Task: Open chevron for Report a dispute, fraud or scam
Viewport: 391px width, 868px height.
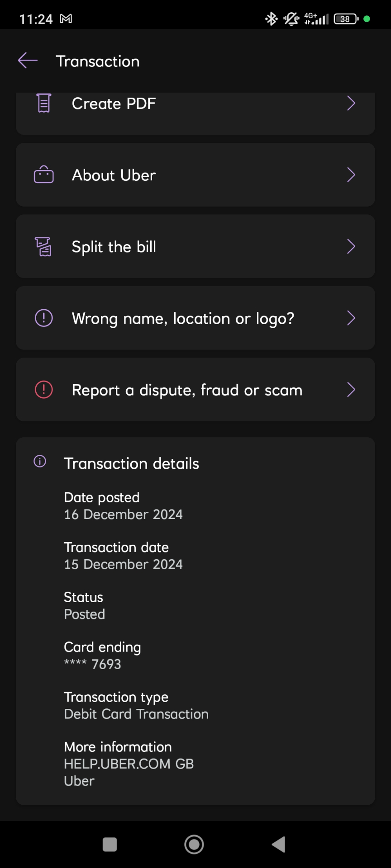Action: 351,390
